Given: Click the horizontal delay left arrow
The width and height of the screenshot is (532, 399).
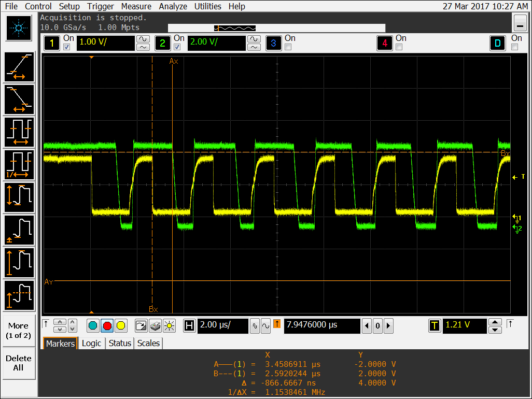Looking at the screenshot, I should [367, 326].
